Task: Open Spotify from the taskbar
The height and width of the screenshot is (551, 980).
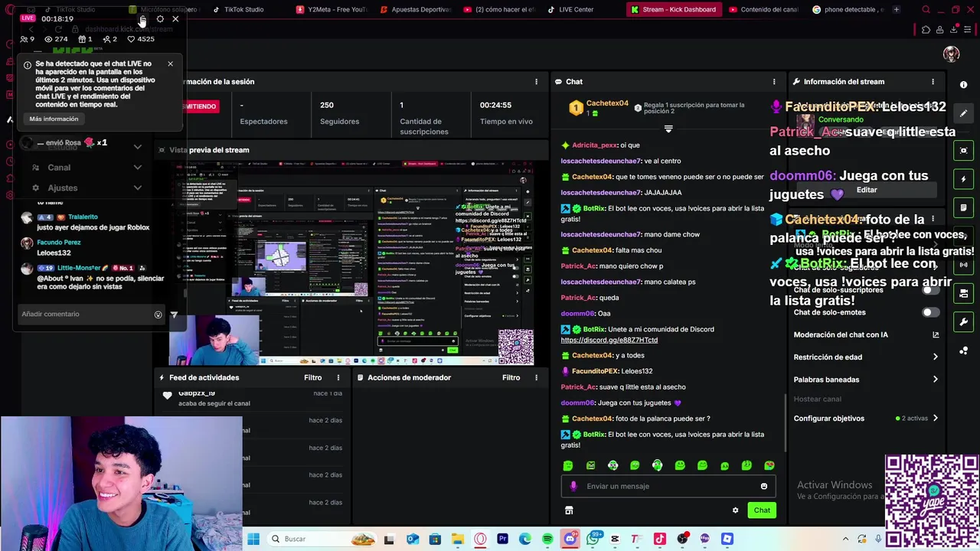Action: click(x=547, y=539)
